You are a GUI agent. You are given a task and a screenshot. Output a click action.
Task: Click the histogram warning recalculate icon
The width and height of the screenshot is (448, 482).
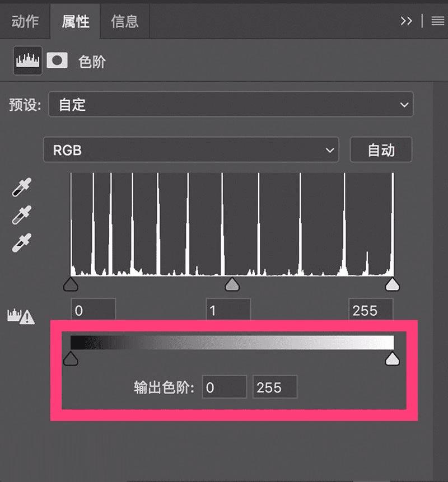[x=21, y=316]
